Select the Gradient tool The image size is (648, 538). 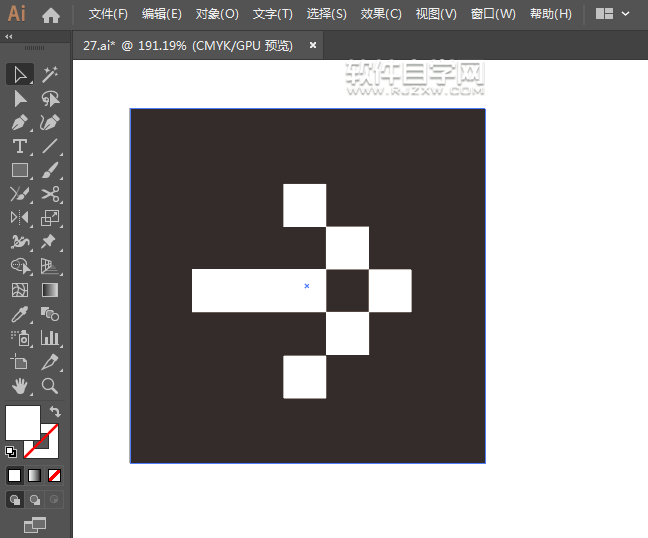(x=50, y=290)
